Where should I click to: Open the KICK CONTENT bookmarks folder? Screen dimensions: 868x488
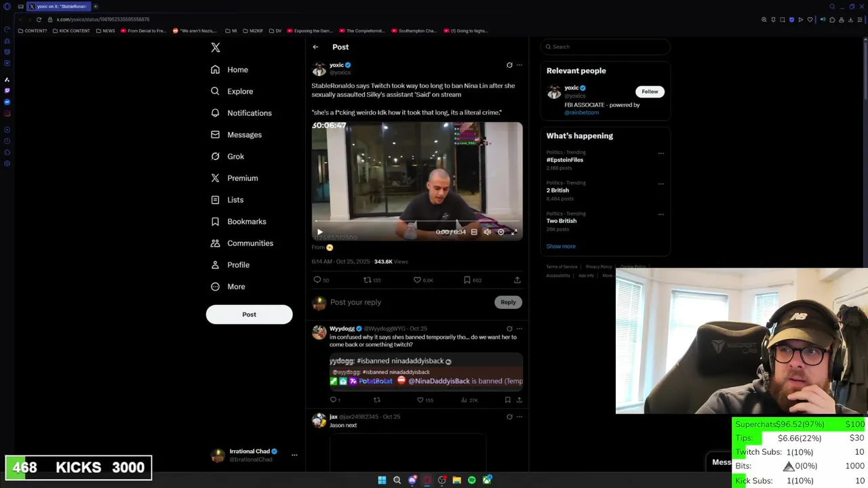point(71,30)
